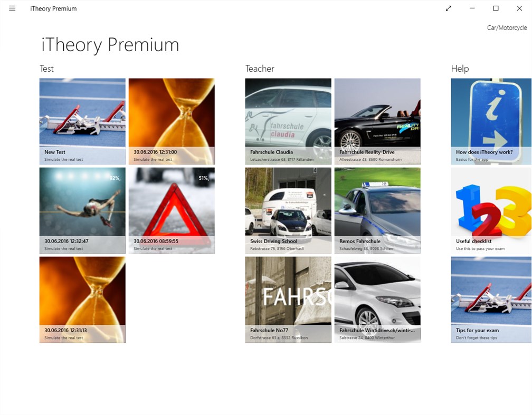Open the test result showing 92%
The height and width of the screenshot is (415, 532).
coord(82,210)
